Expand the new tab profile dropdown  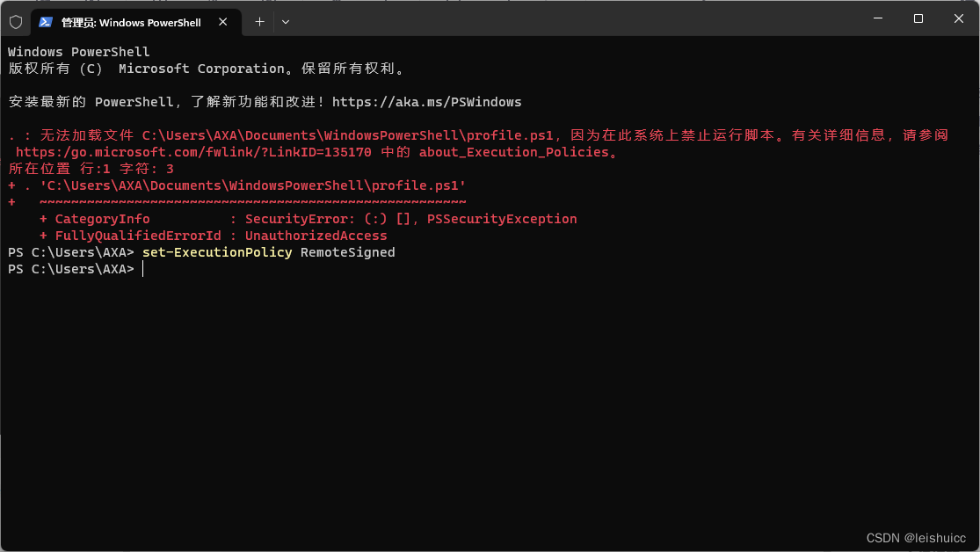click(x=286, y=22)
